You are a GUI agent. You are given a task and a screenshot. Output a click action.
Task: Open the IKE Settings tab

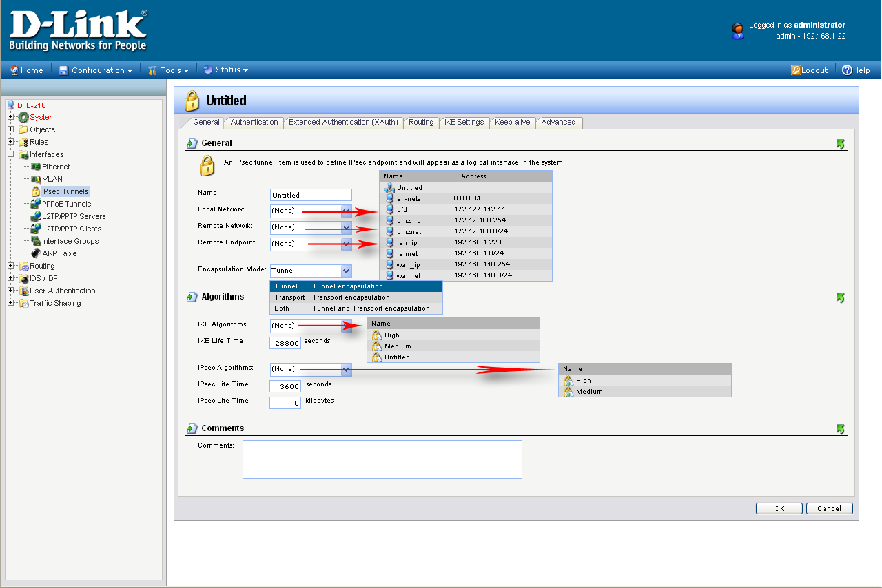(x=464, y=123)
